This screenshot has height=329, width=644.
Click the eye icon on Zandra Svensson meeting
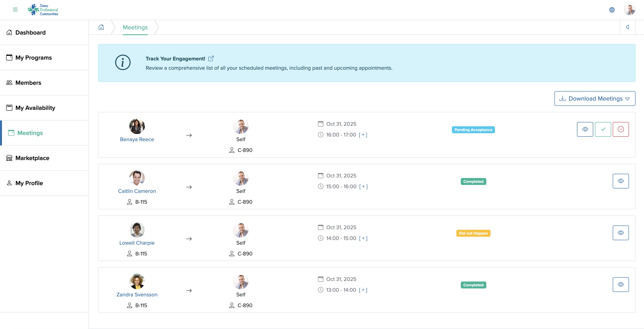[x=620, y=284]
